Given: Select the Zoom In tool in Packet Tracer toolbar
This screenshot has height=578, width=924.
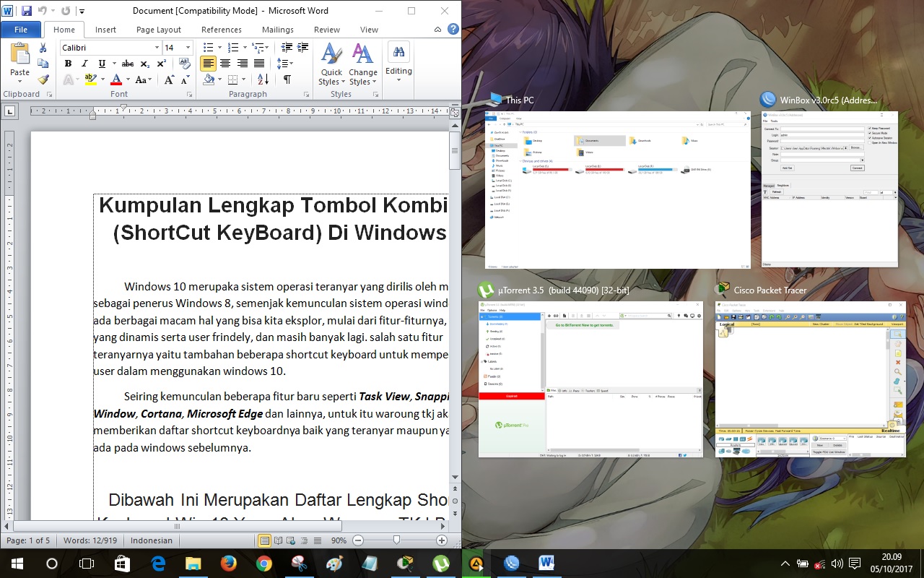Looking at the screenshot, I should (x=788, y=316).
